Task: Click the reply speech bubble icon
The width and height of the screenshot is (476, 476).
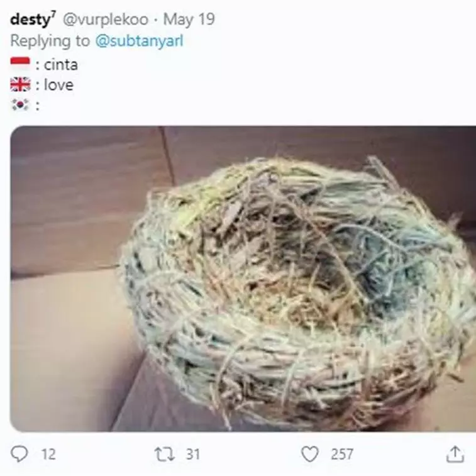Action: pyautogui.click(x=19, y=454)
